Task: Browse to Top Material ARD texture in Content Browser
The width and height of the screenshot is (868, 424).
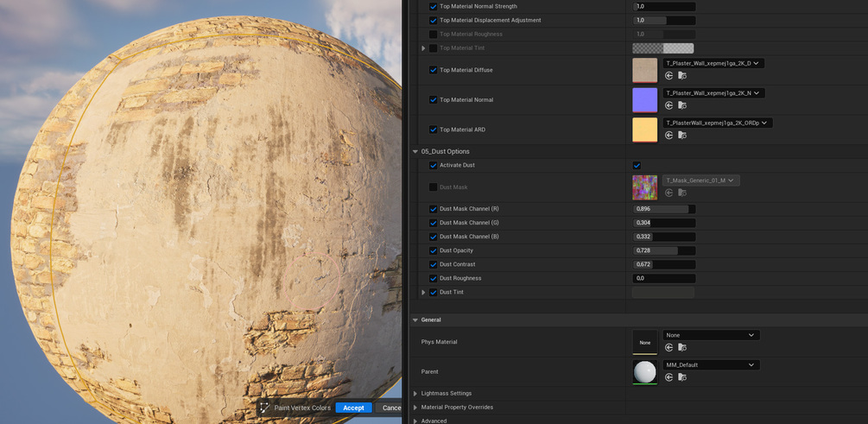Action: [x=682, y=135]
